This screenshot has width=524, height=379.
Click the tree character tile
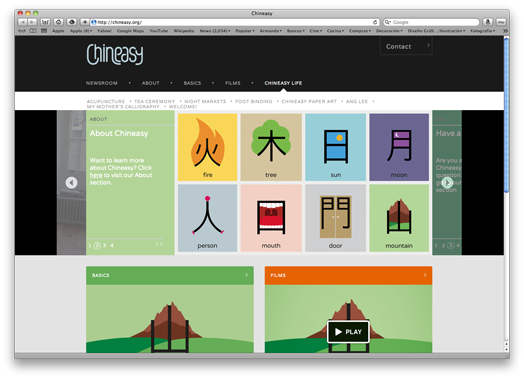[x=271, y=147]
